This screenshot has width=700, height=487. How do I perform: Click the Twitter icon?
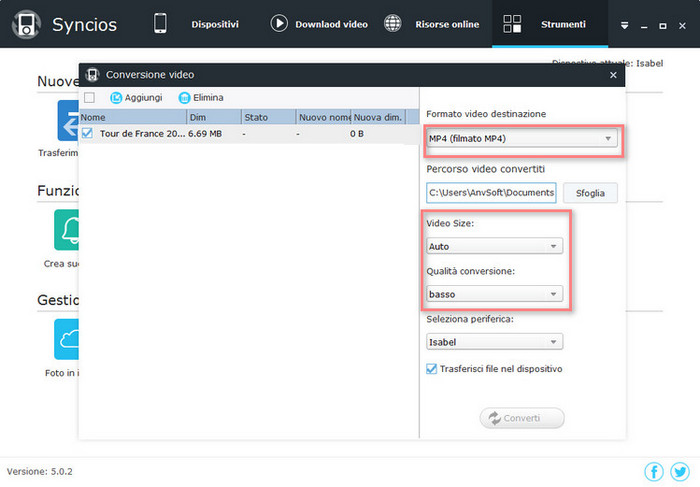coord(680,471)
